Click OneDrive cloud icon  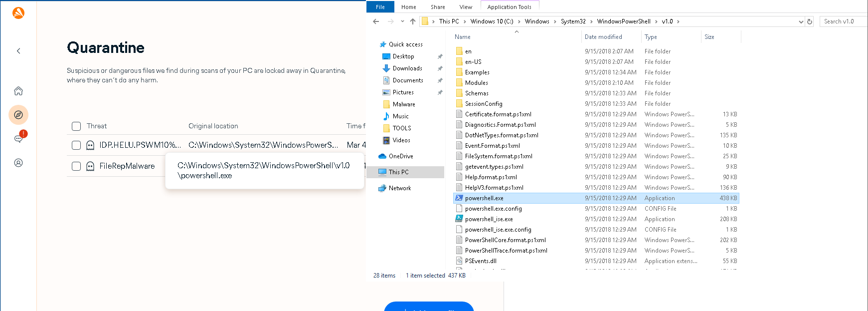pyautogui.click(x=382, y=156)
